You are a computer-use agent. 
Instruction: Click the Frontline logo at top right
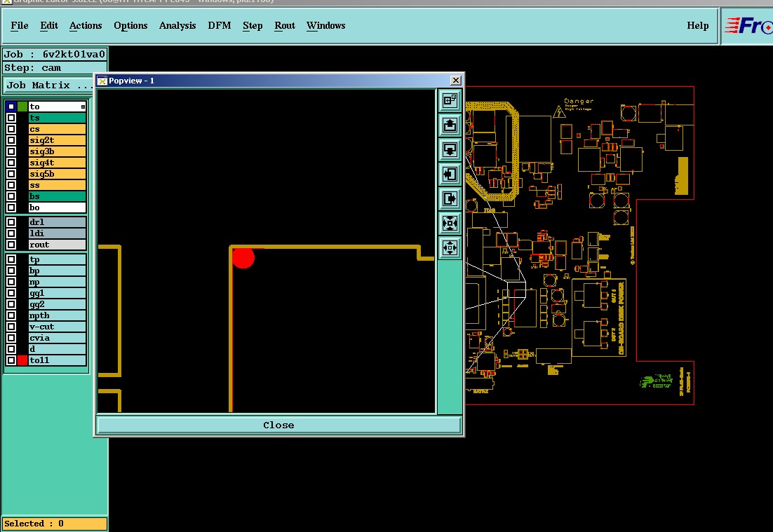pyautogui.click(x=748, y=26)
